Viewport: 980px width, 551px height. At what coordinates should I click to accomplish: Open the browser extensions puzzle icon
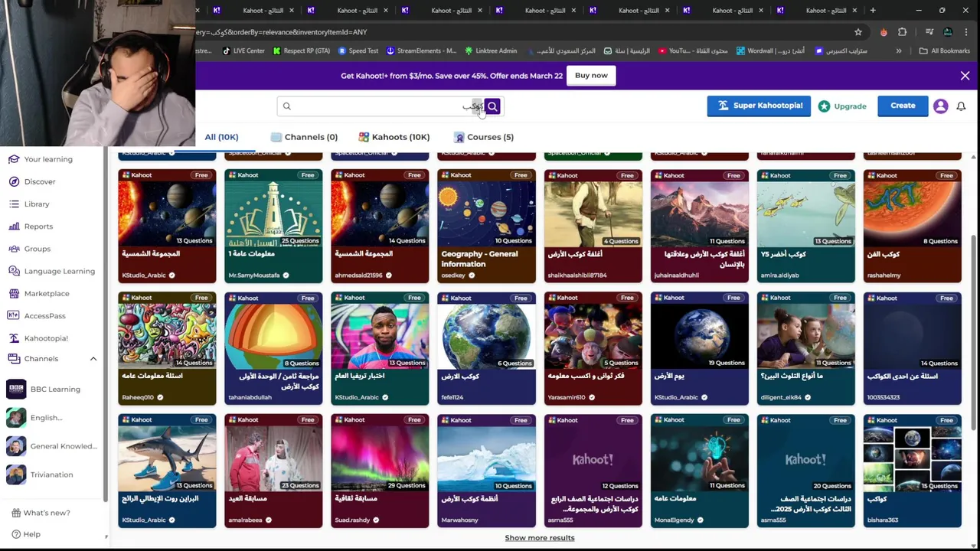click(902, 32)
